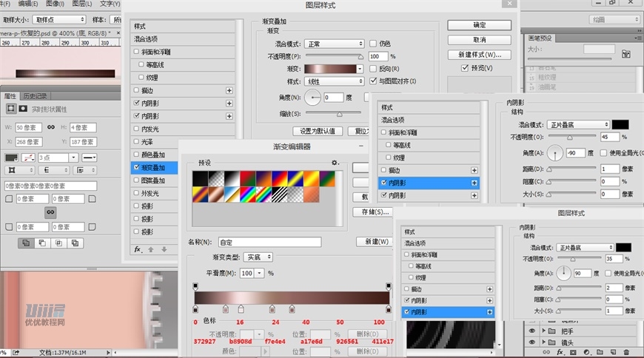Click the fx add layer style icon at Layers panel bottom
This screenshot has height=358, width=644.
pyautogui.click(x=560, y=352)
